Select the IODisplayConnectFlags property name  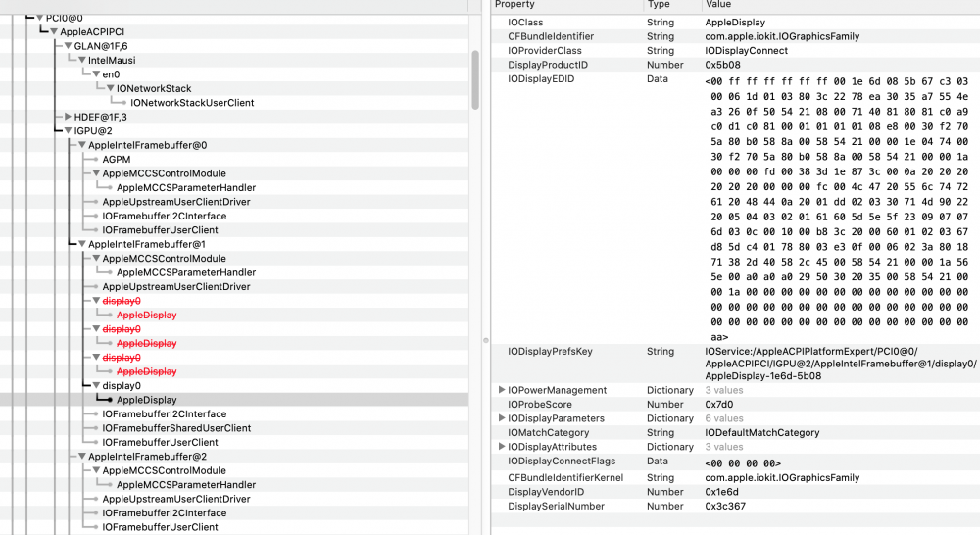coord(562,461)
